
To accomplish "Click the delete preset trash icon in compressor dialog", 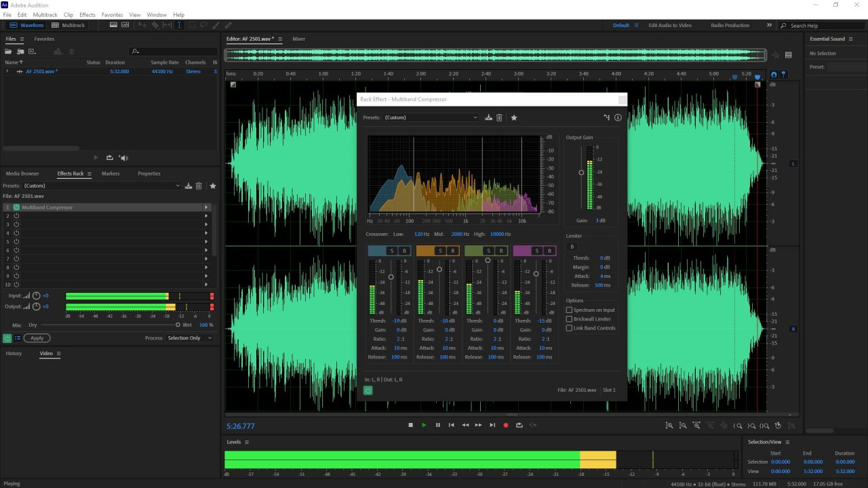I will click(x=499, y=117).
